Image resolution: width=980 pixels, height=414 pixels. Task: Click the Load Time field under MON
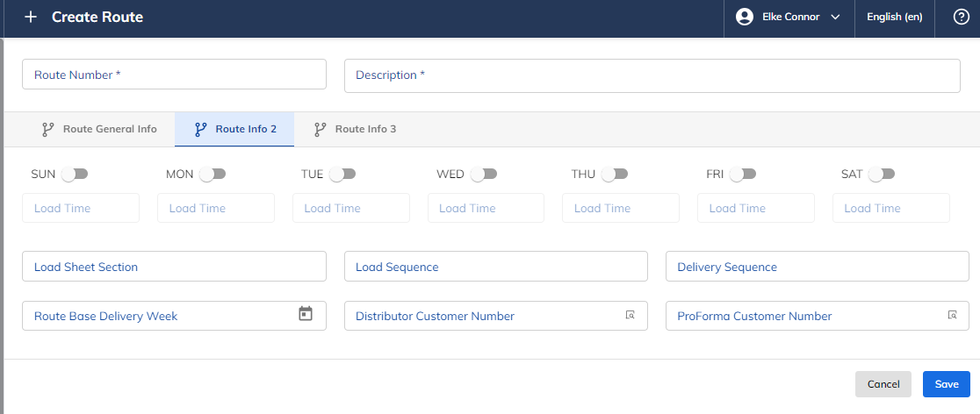pos(216,208)
